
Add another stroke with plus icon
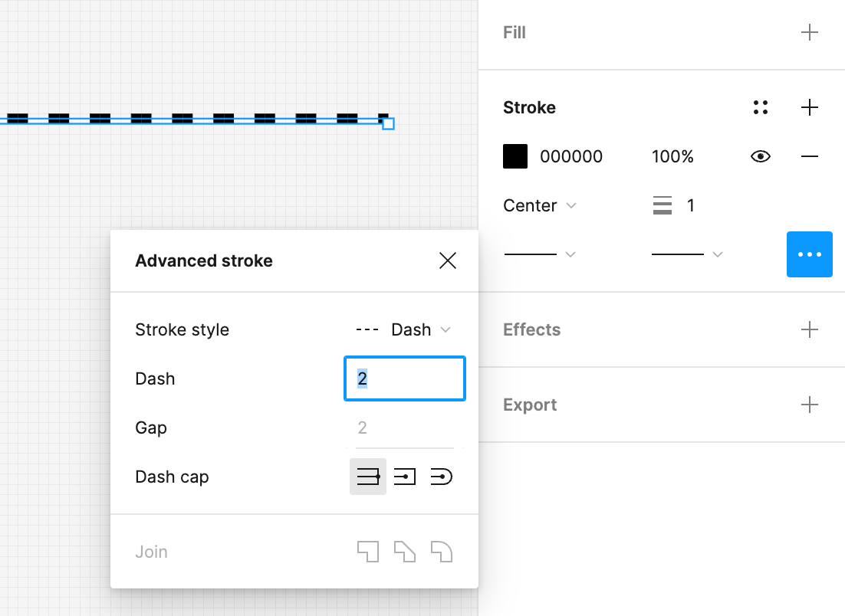809,107
